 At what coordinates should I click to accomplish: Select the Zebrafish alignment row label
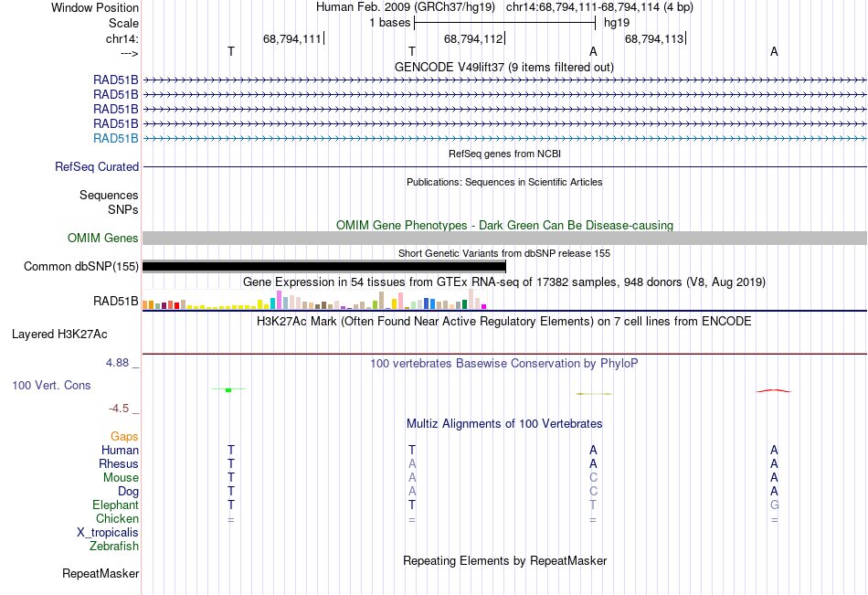point(114,547)
